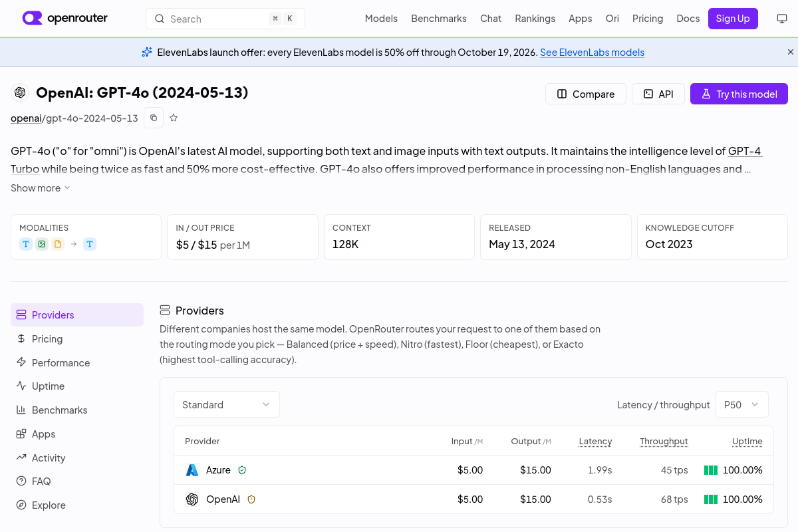Image resolution: width=798 pixels, height=532 pixels.
Task: Follow the GPT-4 link in description
Action: coord(744,151)
